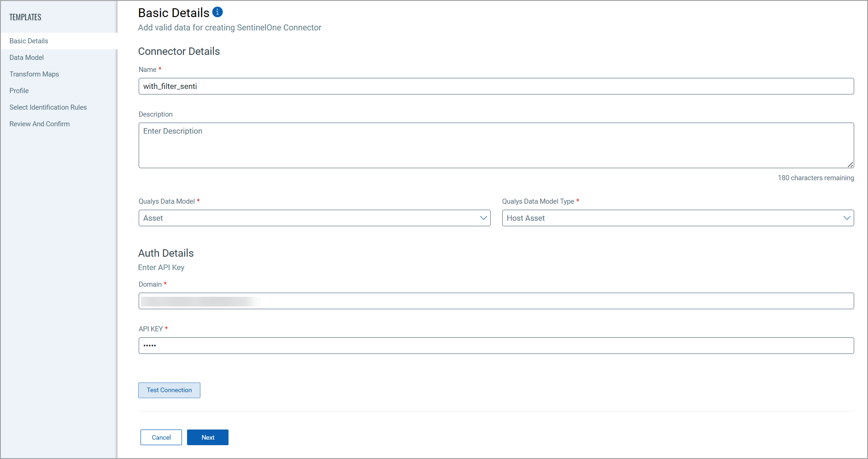This screenshot has height=459, width=868.
Task: Open the Qualys Data Model dropdown
Action: coord(314,218)
